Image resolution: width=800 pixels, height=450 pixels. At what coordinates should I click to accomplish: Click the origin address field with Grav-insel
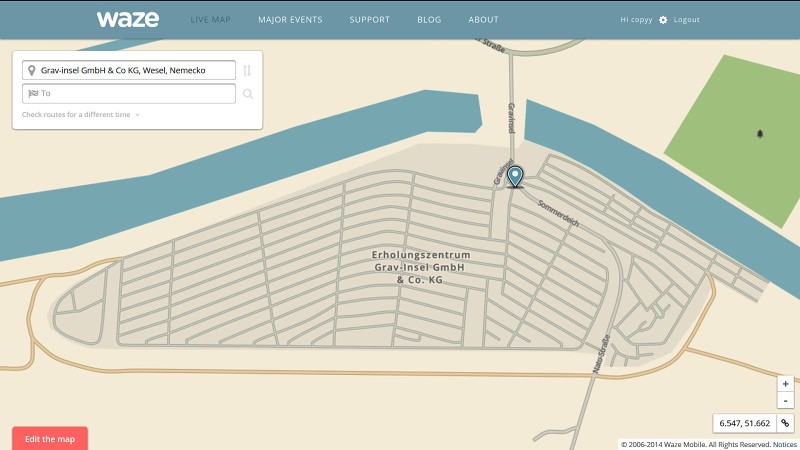pos(130,70)
